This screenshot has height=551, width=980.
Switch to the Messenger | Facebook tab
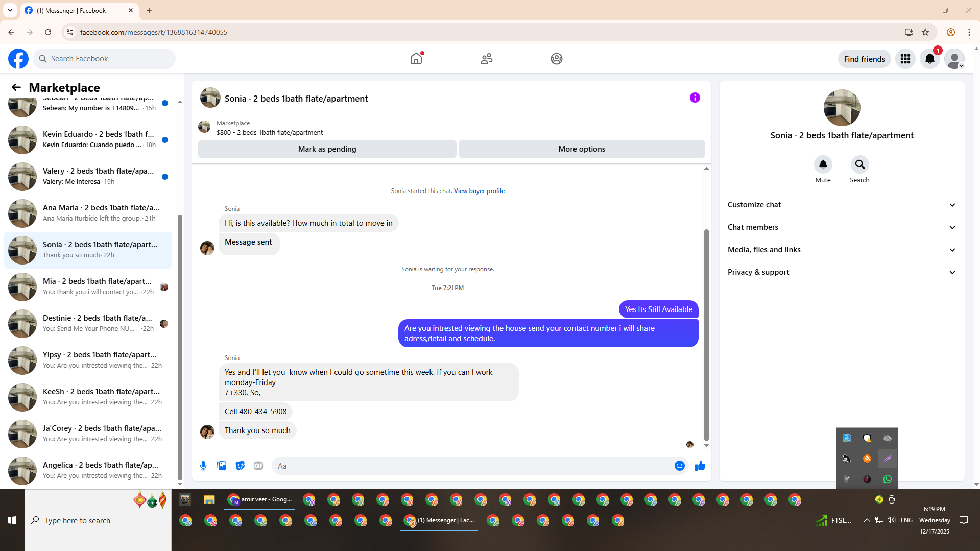pos(79,10)
